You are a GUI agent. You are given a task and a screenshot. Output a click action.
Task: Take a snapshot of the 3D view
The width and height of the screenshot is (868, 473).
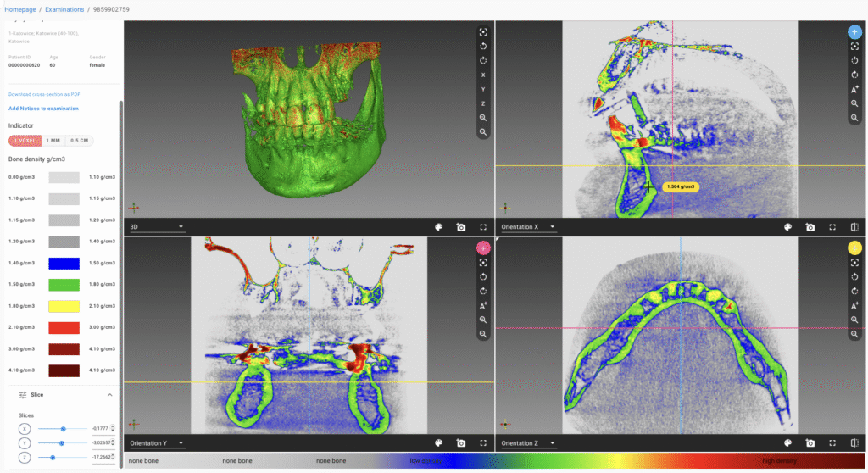(x=460, y=227)
